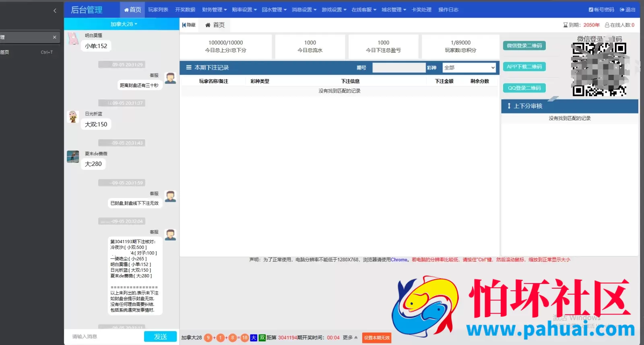This screenshot has height=345, width=644.
Task: Click 今日下注总盈亏 stat card
Action: pos(383,46)
